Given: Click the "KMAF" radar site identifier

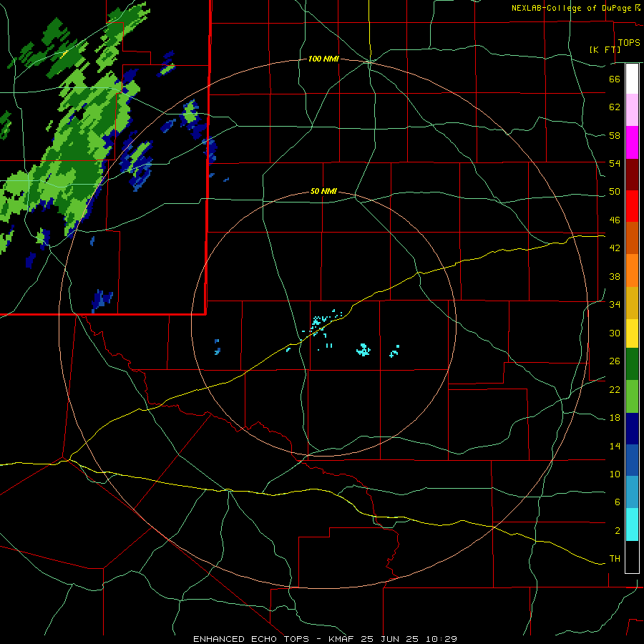Looking at the screenshot, I should 341,639.
